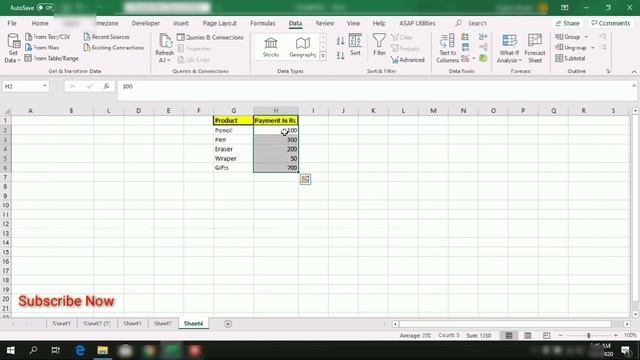Select the Product header cell
The height and width of the screenshot is (360, 640).
pyautogui.click(x=233, y=120)
